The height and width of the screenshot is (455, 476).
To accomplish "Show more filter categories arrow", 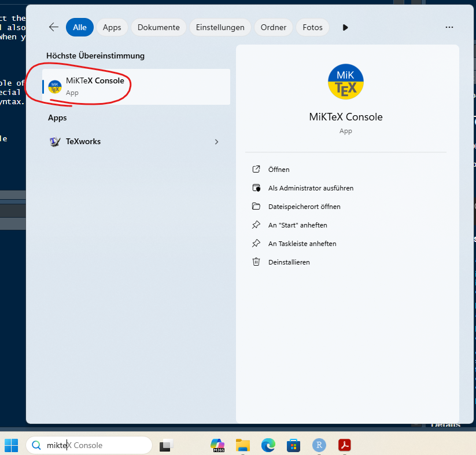I will (x=345, y=27).
